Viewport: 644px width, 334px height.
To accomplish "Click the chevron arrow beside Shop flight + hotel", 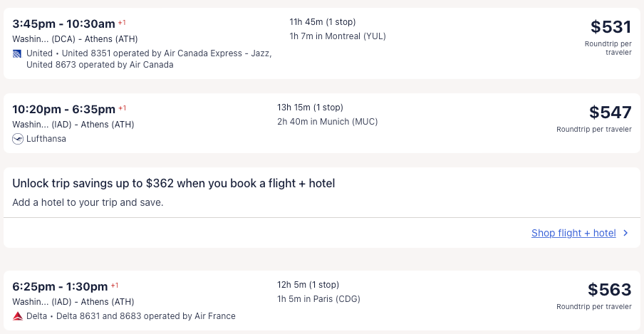I will tap(625, 233).
